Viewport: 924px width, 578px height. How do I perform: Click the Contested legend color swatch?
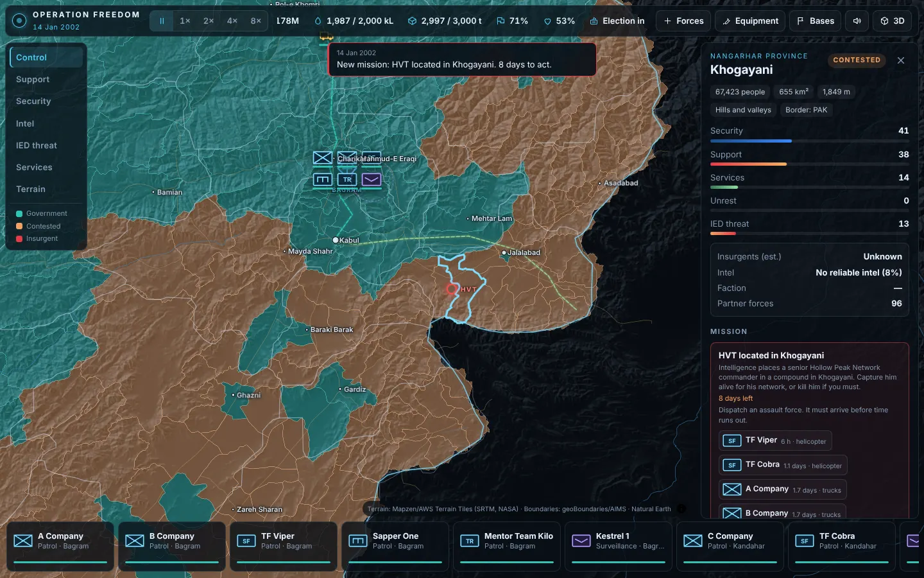coord(19,226)
